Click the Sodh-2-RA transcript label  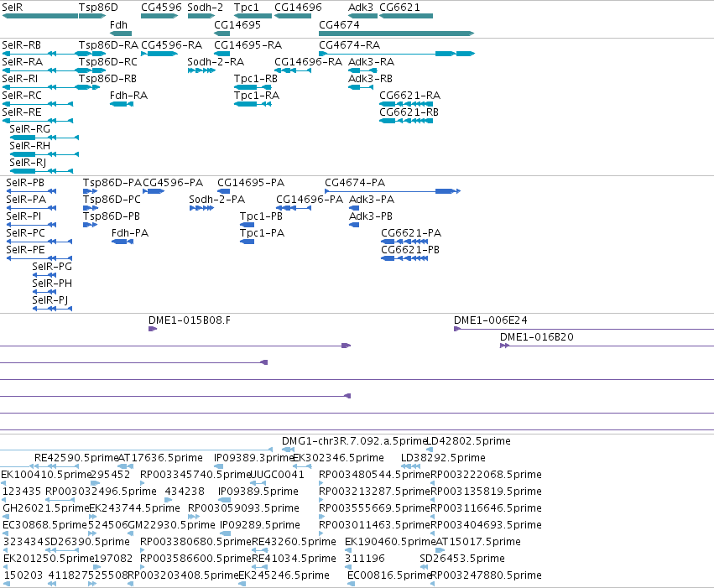tap(216, 62)
